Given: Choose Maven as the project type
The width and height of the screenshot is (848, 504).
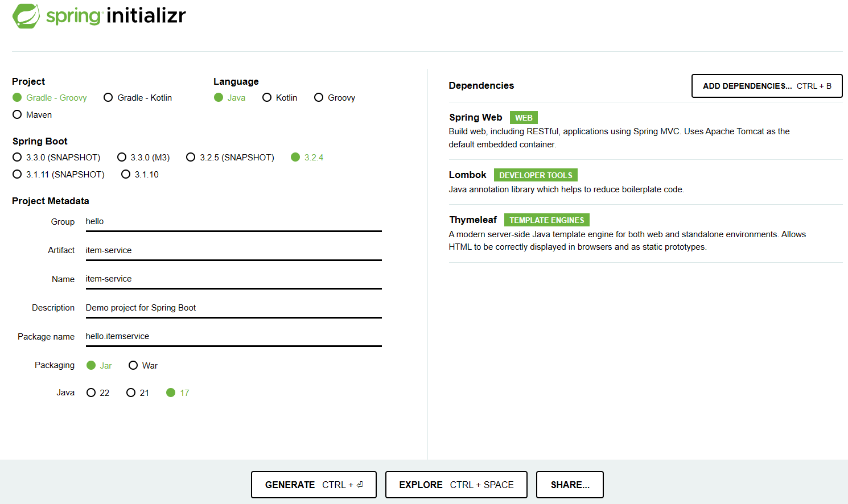Looking at the screenshot, I should pyautogui.click(x=32, y=115).
